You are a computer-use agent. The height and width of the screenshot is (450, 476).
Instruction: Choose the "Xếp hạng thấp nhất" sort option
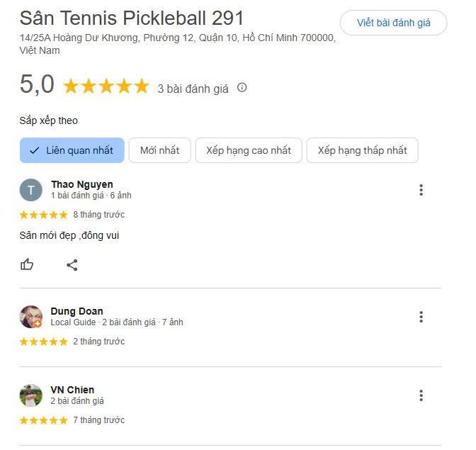(x=362, y=150)
